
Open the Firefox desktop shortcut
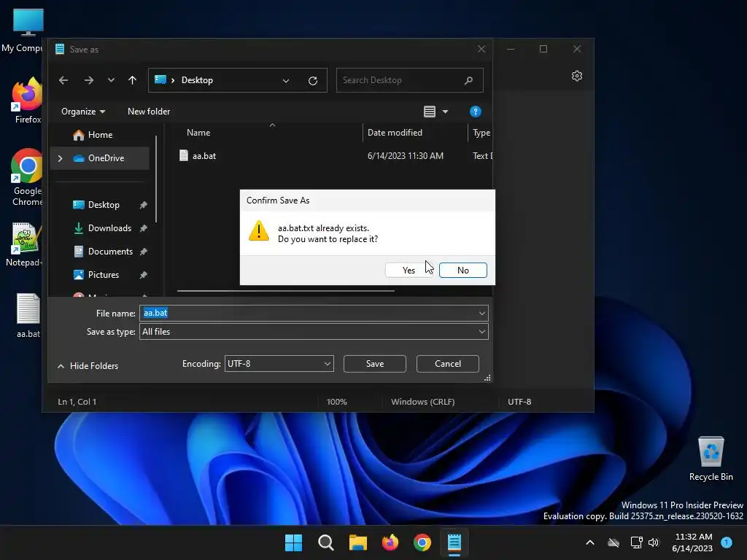pyautogui.click(x=28, y=101)
